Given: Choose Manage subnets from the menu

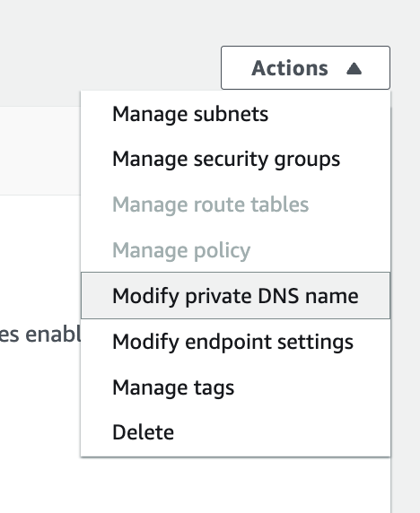Looking at the screenshot, I should (235, 114).
